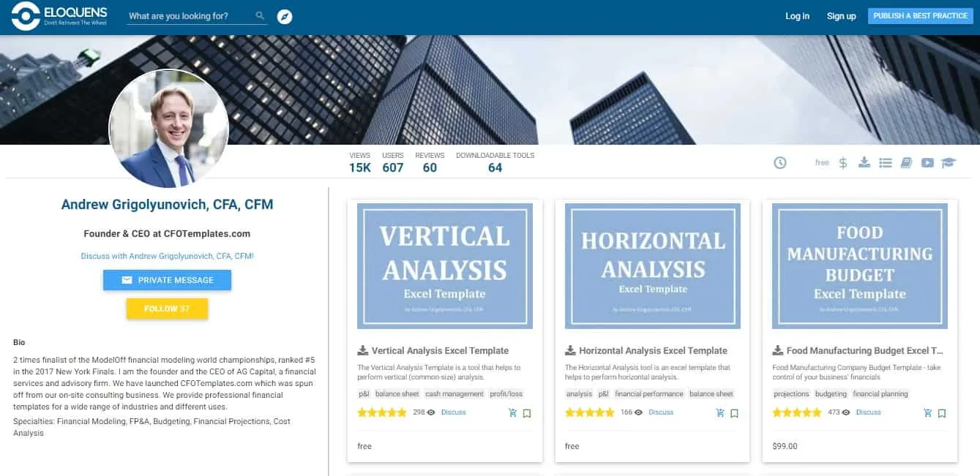The width and height of the screenshot is (980, 476).
Task: Filter by graduation cap icon
Action: [x=949, y=162]
